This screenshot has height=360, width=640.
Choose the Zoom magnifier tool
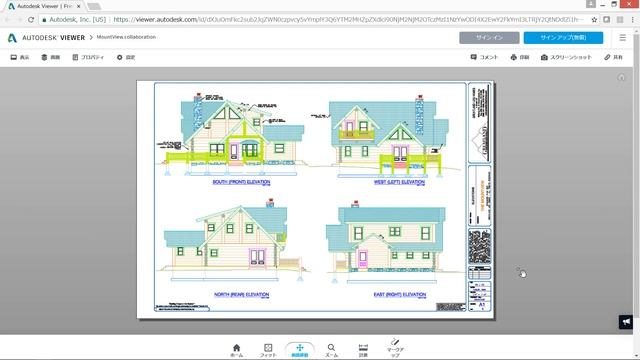click(x=331, y=351)
